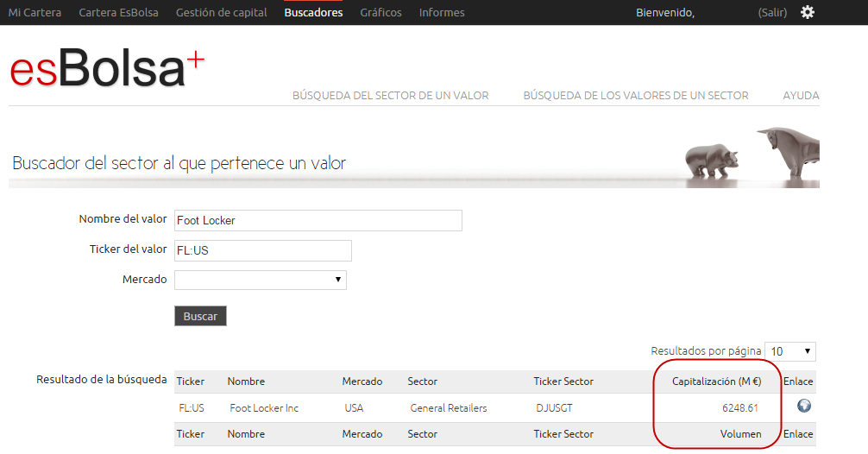Click the top Ticker Sector column header
Viewport: 868px width, 454px height.
tap(563, 381)
